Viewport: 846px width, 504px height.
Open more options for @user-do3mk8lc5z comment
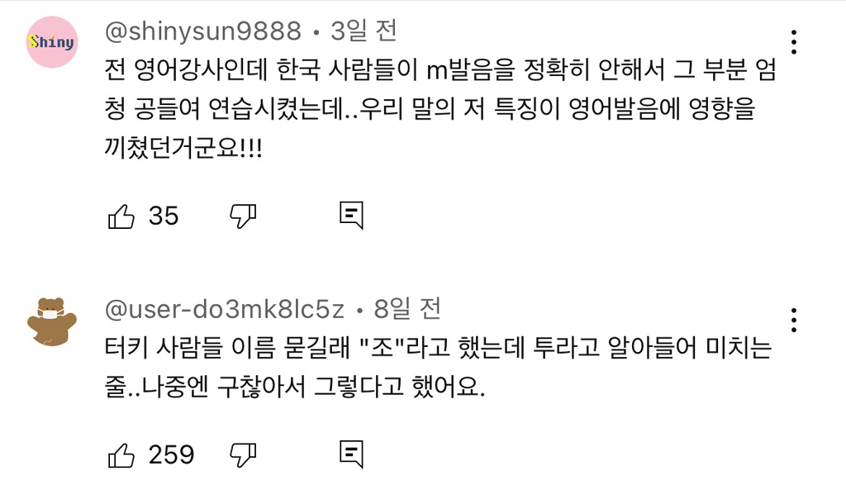point(793,320)
